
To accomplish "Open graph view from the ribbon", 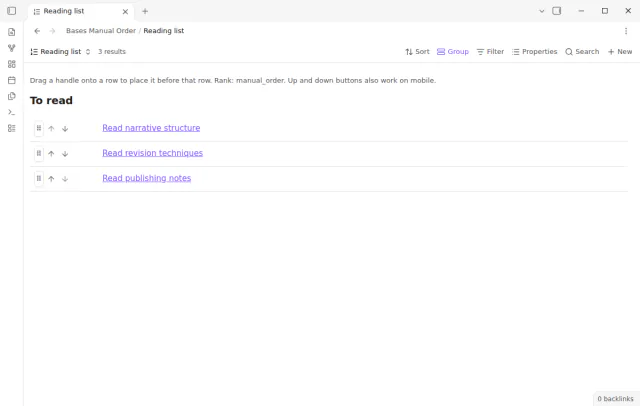I will point(11,48).
